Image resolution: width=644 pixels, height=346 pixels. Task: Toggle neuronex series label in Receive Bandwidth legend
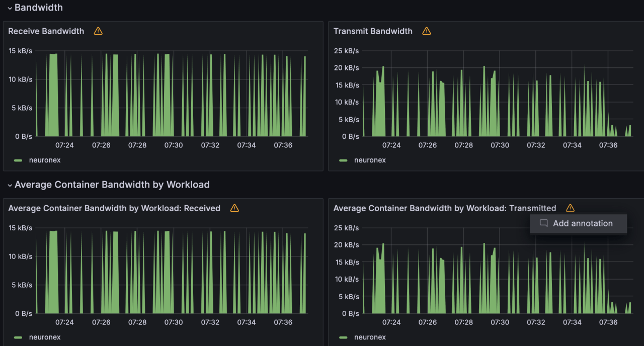[45, 160]
